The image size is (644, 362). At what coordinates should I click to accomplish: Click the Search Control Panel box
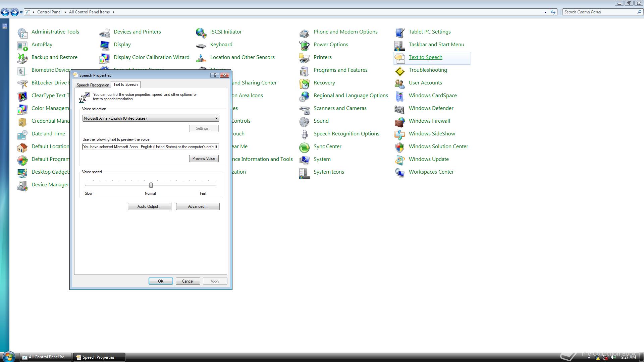[602, 12]
